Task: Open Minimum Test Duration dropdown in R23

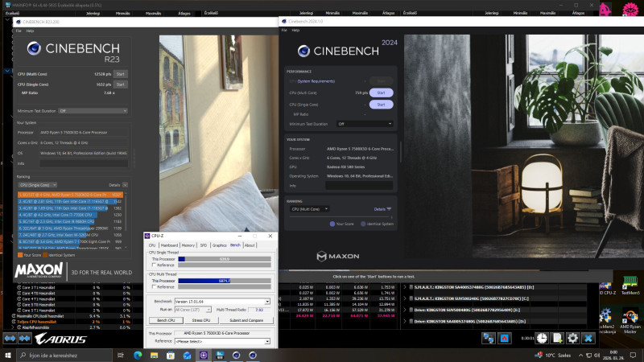Action: (x=93, y=111)
